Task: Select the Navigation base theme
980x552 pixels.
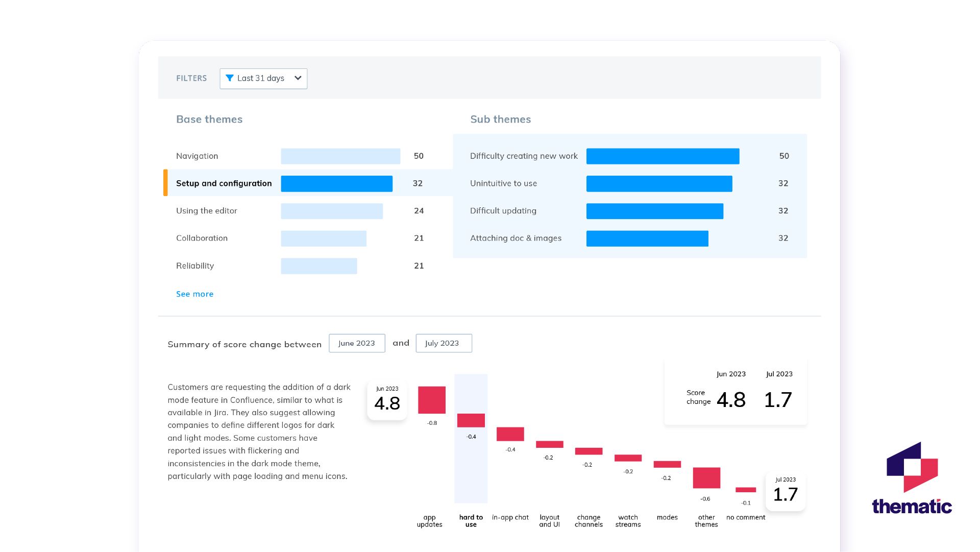Action: 197,156
